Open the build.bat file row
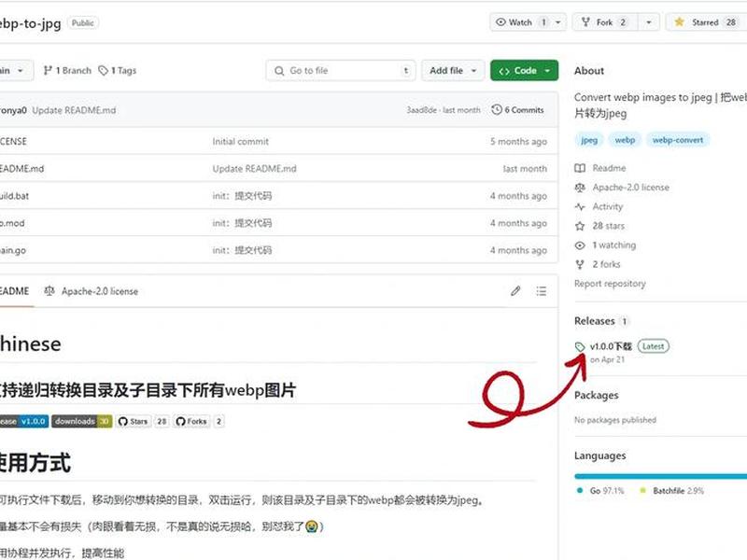747x560 pixels. tap(278, 196)
